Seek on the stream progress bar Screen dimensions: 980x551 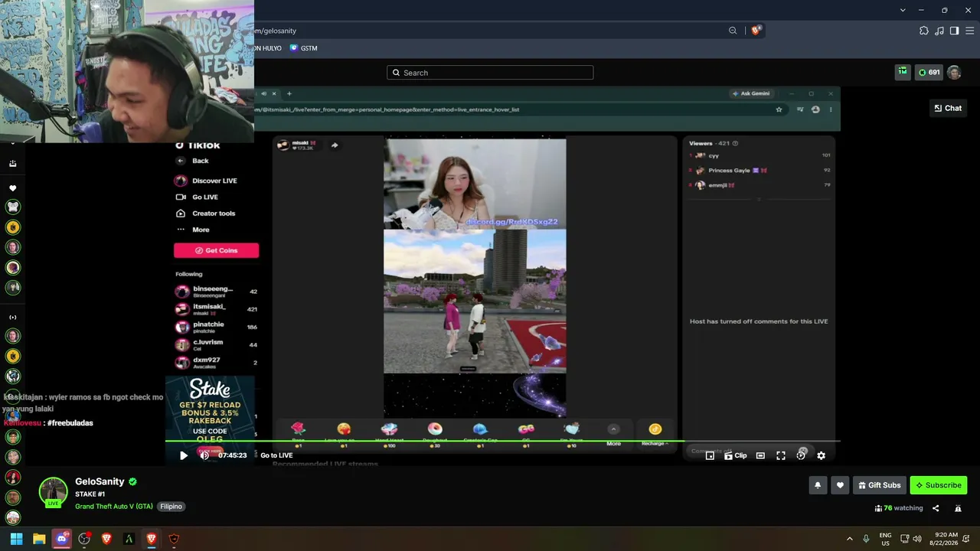coord(502,441)
